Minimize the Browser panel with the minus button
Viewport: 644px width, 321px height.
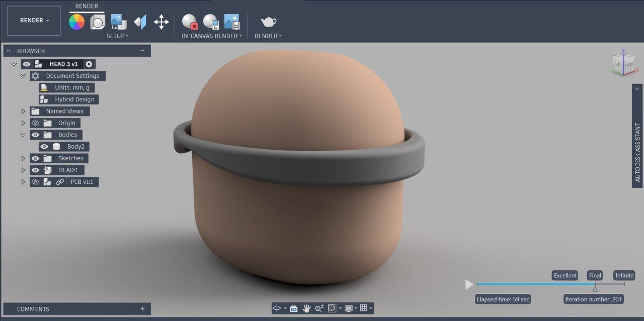(x=142, y=51)
